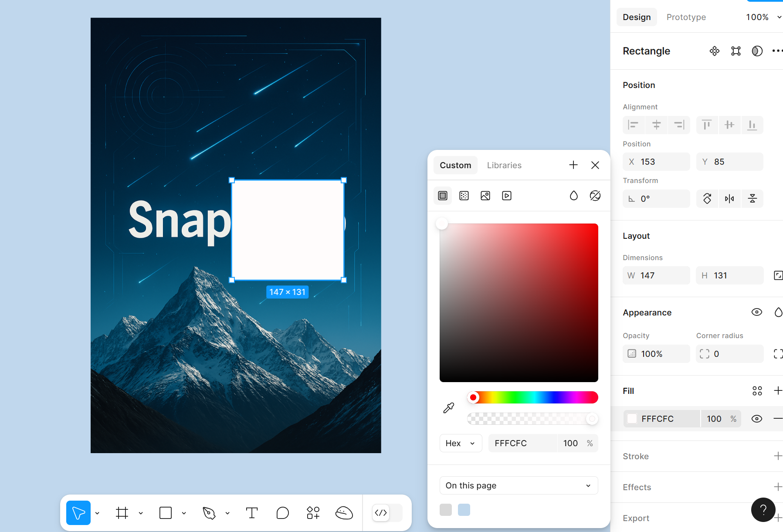Image resolution: width=783 pixels, height=532 pixels.
Task: Pick color with the eyedropper
Action: click(449, 408)
